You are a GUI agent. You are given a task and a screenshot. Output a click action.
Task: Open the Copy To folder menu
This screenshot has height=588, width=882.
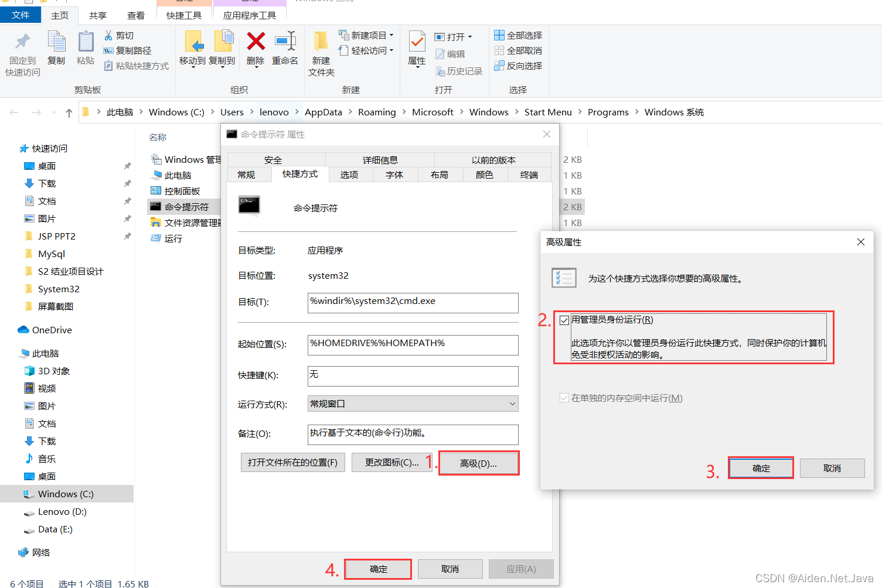tap(222, 50)
